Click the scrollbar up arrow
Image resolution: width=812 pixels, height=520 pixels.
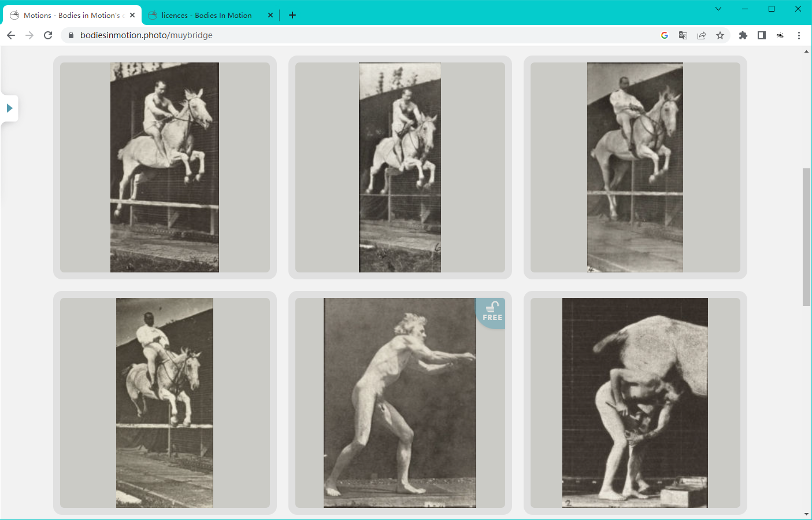tap(806, 51)
